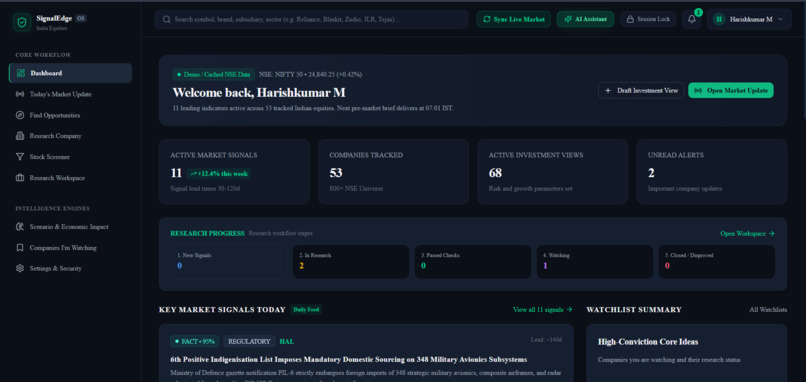Select the 4. Watching stage card
Image resolution: width=806 pixels, height=382 pixels.
(595, 262)
